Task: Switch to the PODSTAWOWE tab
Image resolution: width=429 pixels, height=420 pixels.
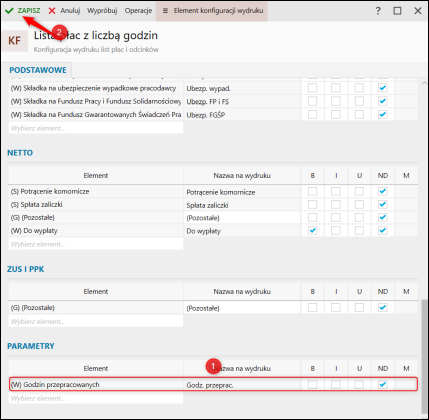Action: pos(38,70)
